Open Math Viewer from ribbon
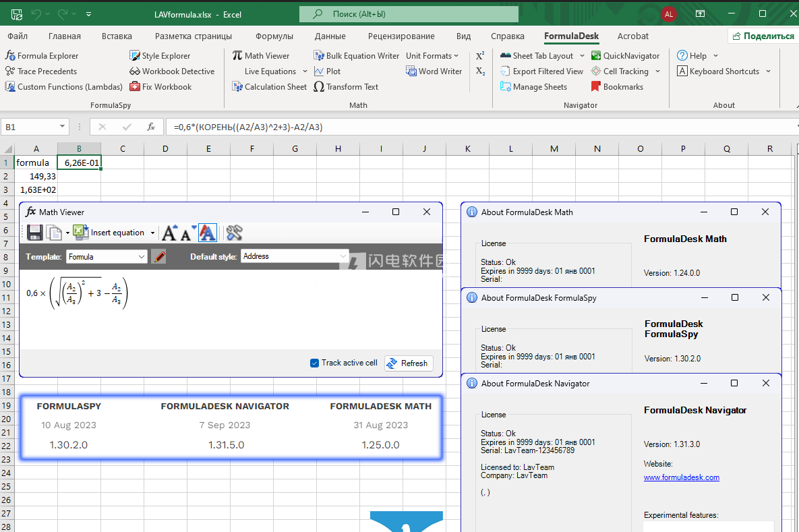799x532 pixels. click(260, 55)
